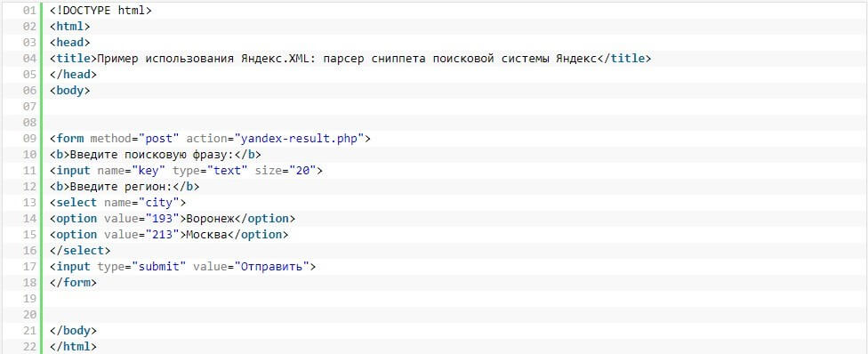The width and height of the screenshot is (868, 354).
Task: Click line number 20 in the gutter
Action: [30, 315]
